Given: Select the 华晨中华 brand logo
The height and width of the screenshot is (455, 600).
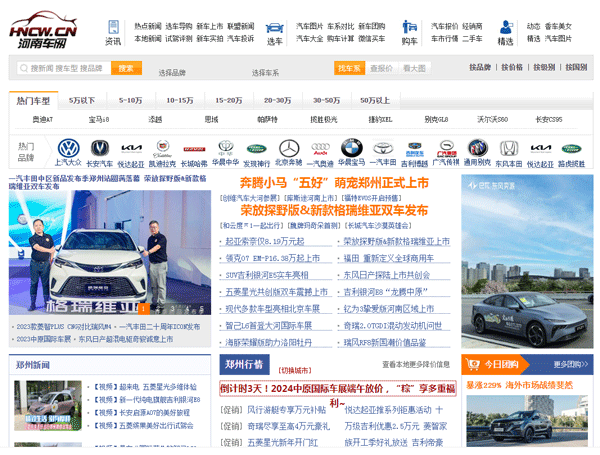Looking at the screenshot, I should click(x=226, y=147).
